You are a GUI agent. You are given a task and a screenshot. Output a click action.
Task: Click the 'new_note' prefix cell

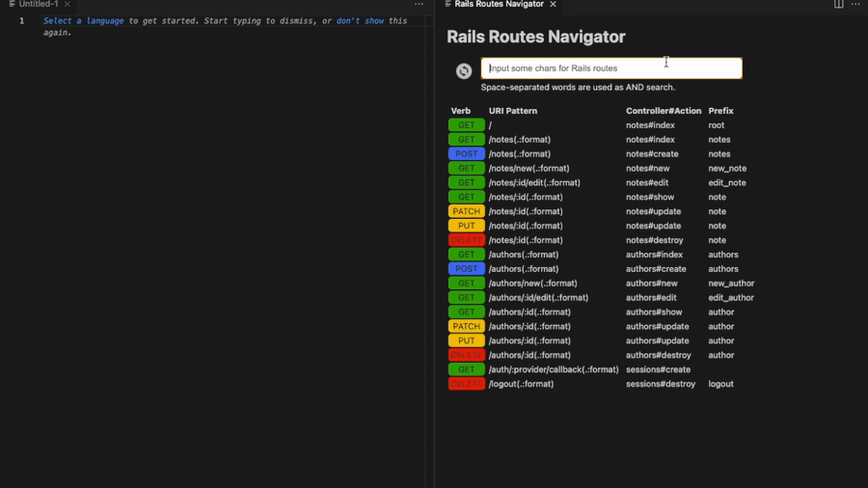(x=727, y=168)
